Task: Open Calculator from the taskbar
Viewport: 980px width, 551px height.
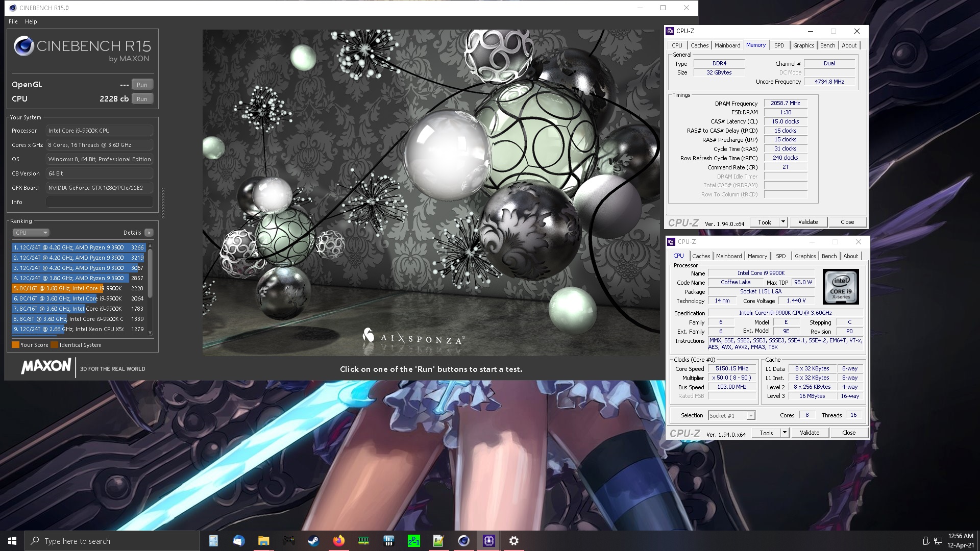Action: tap(213, 541)
